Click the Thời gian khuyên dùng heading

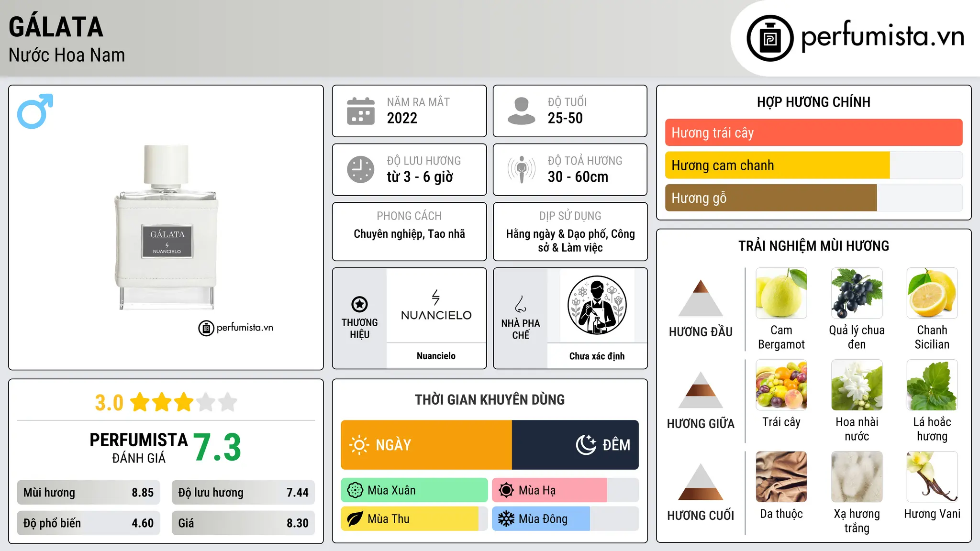tap(490, 400)
